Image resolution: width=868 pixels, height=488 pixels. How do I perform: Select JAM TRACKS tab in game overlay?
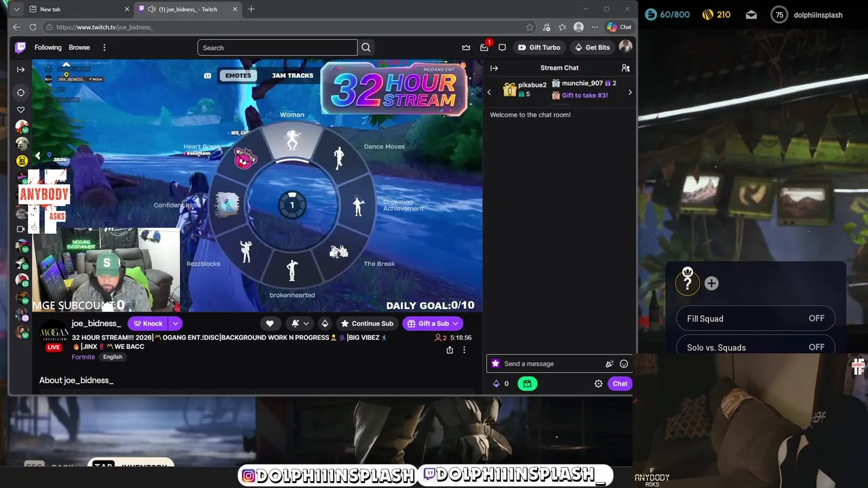tap(292, 75)
